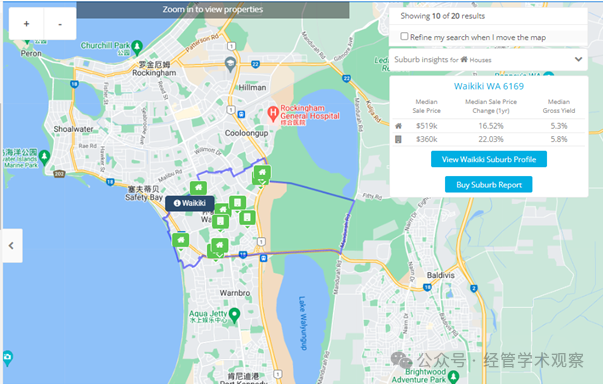
Task: Select the Aqua Jetty map pin
Action: pyautogui.click(x=234, y=316)
